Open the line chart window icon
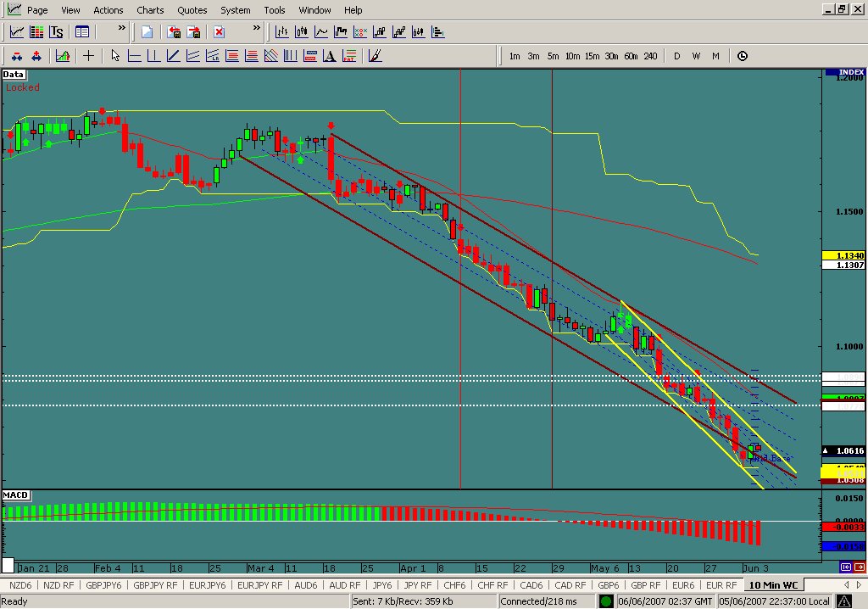The height and width of the screenshot is (609, 868). (x=17, y=32)
